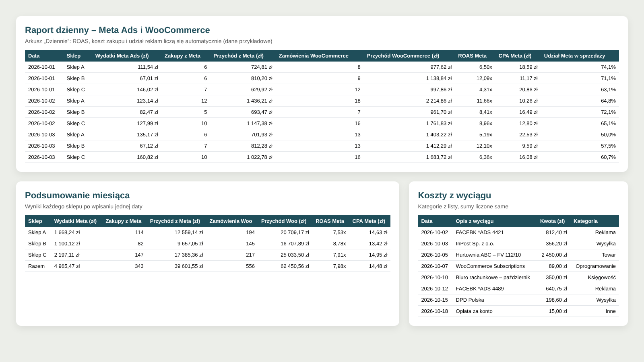
Task: Click the 'Biuro rachunkowe – październik' entry
Action: tap(493, 278)
